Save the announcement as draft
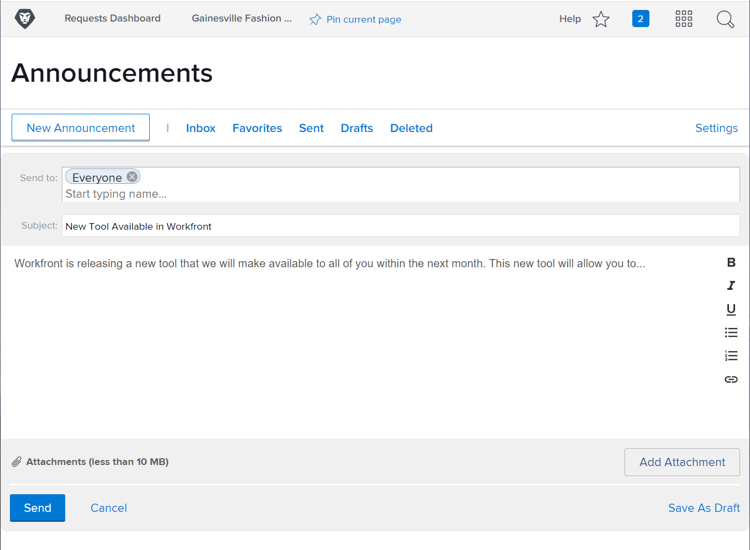Image resolution: width=750 pixels, height=550 pixels. coord(704,508)
